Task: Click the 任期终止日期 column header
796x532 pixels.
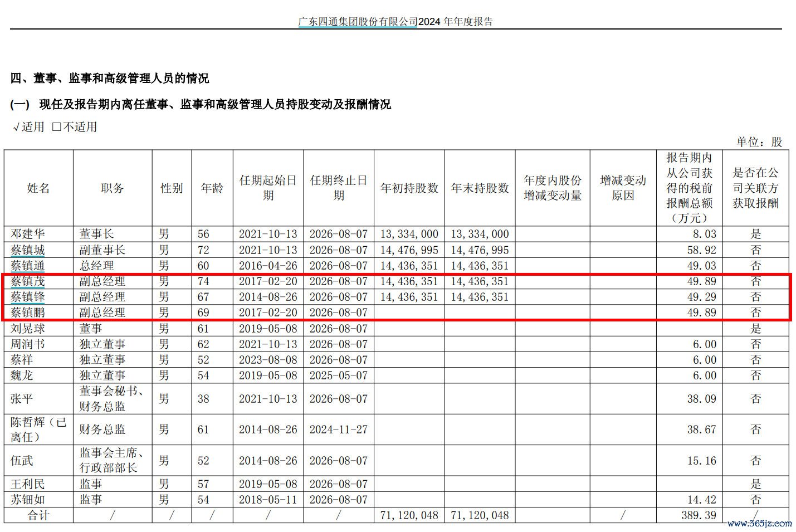Action: 339,188
